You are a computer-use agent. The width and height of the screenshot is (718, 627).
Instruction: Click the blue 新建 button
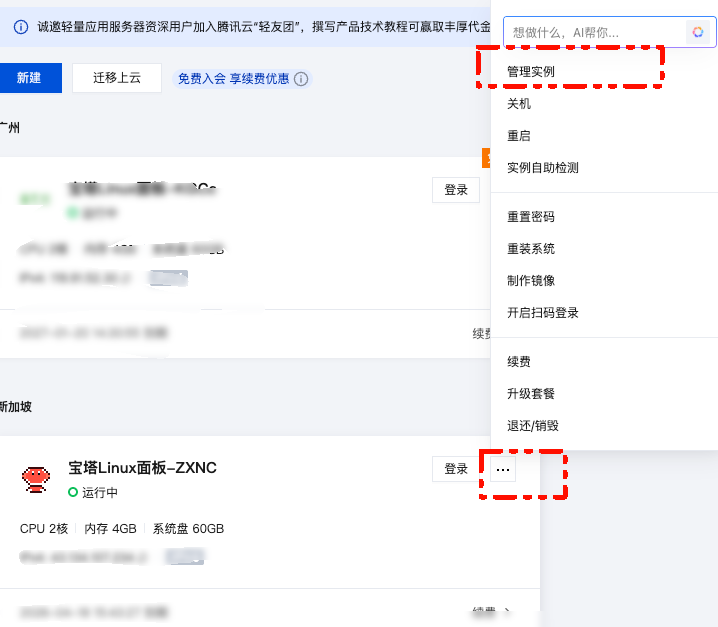30,78
